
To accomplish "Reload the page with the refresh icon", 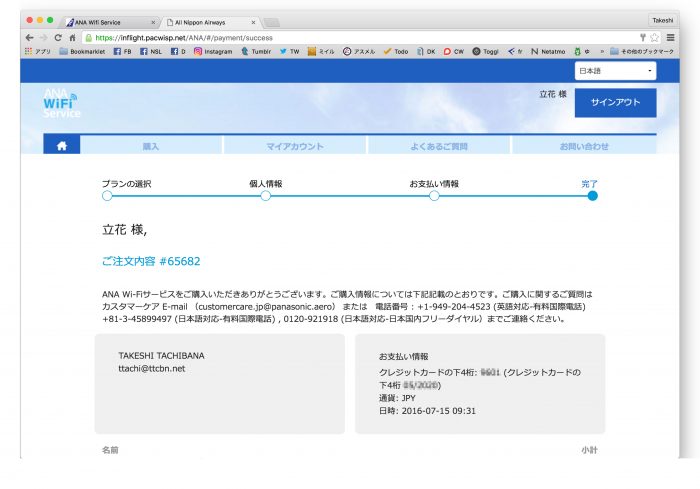I will [57, 37].
